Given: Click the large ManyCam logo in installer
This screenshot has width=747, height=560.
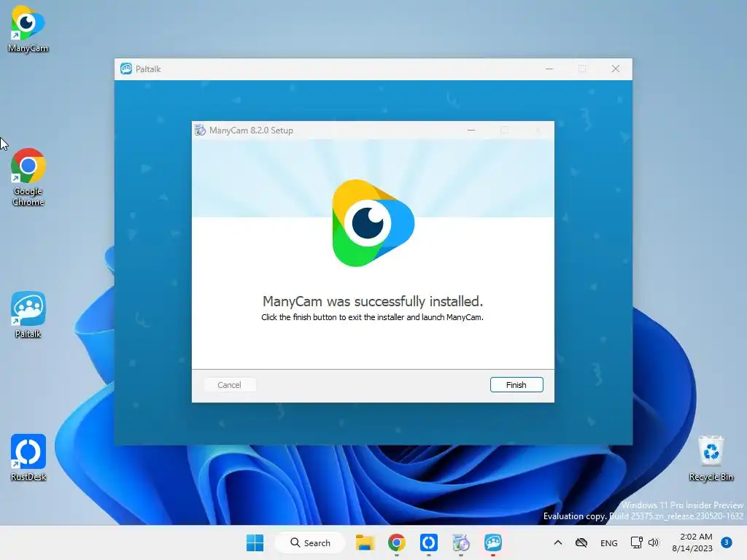Looking at the screenshot, I should coord(373,223).
